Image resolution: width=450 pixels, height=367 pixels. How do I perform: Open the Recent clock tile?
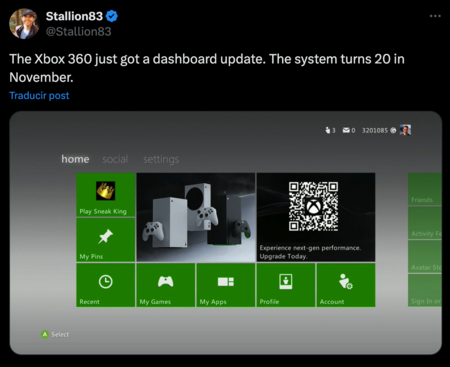click(x=106, y=285)
